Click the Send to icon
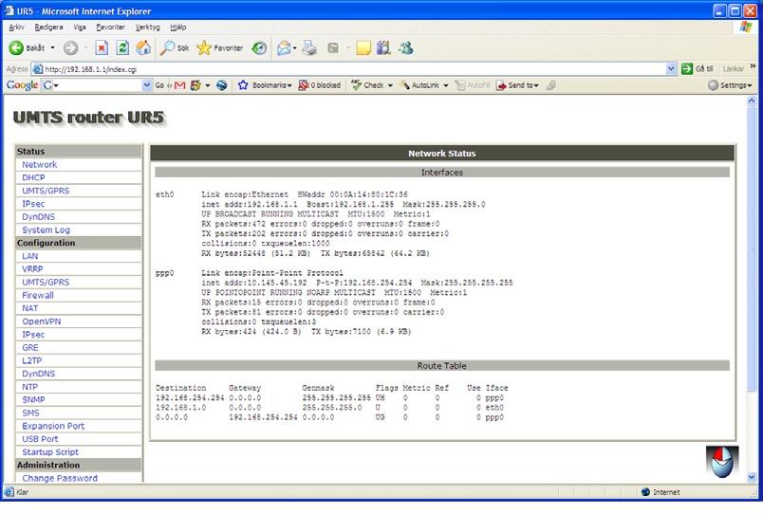The width and height of the screenshot is (763, 532). [x=501, y=85]
